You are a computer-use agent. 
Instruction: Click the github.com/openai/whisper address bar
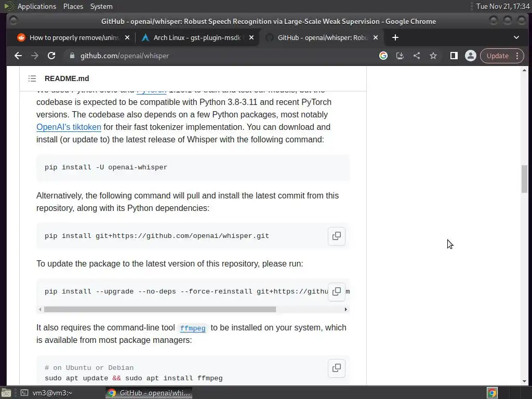point(124,56)
